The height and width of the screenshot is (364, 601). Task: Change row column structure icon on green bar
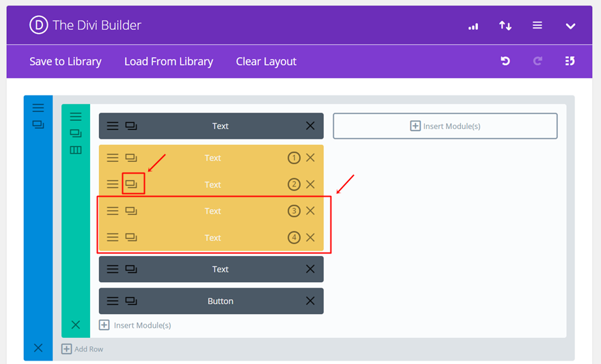(x=76, y=150)
